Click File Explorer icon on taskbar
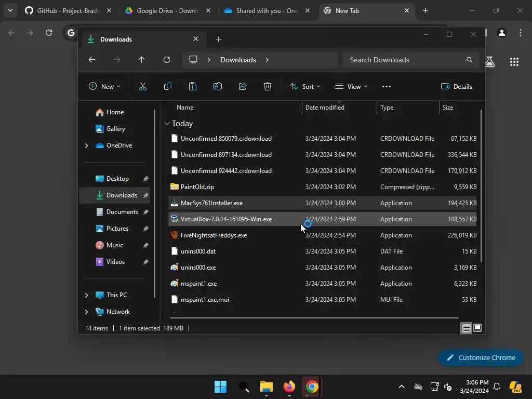 [x=267, y=387]
